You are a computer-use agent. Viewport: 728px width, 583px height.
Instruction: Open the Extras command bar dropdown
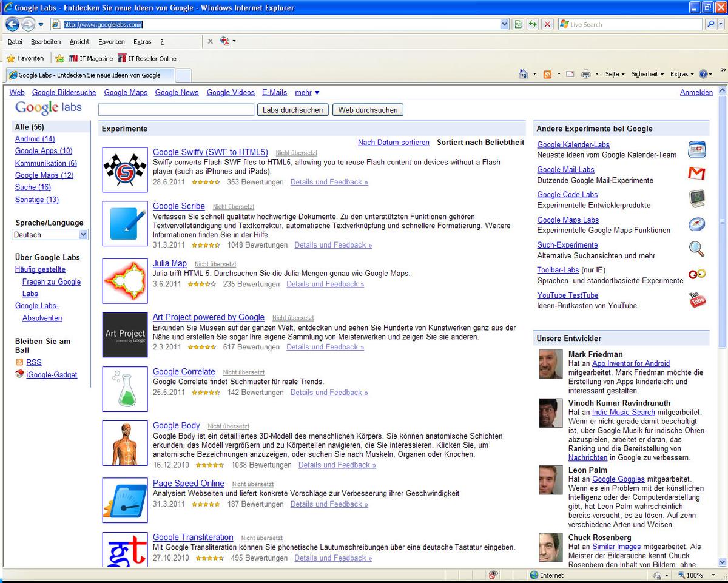682,74
